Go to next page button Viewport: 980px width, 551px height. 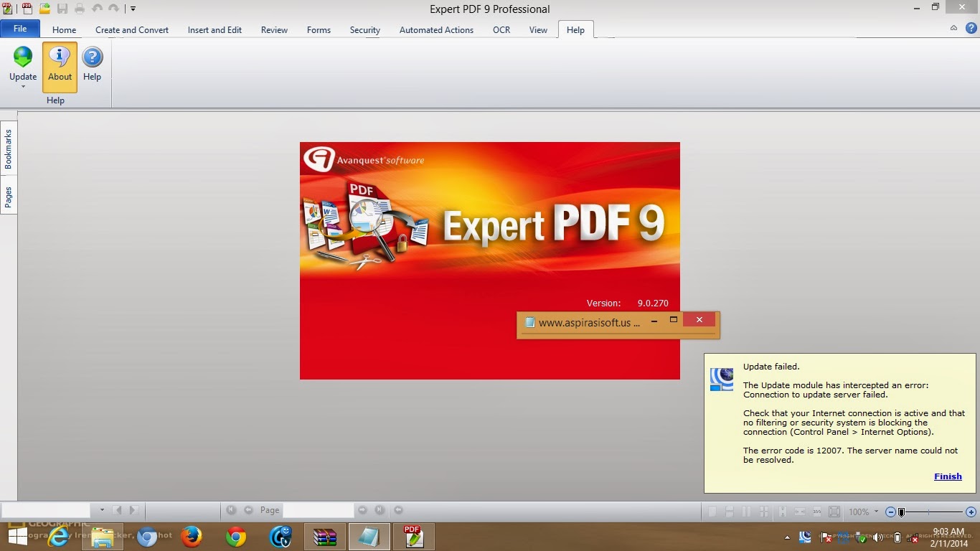[x=362, y=510]
